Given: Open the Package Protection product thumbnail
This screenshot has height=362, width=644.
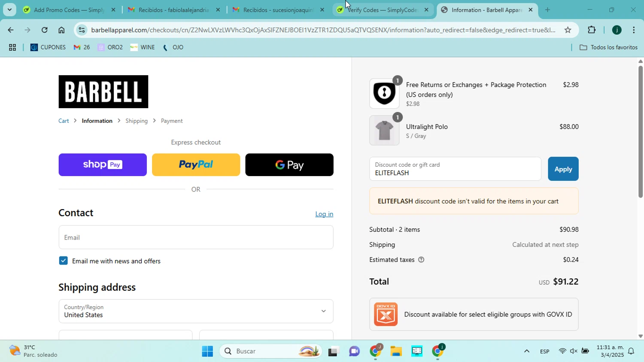Looking at the screenshot, I should pyautogui.click(x=384, y=93).
